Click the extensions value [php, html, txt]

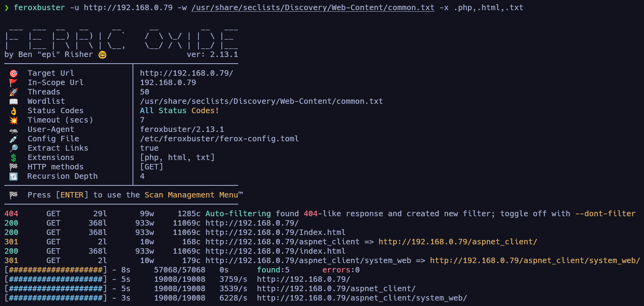point(177,158)
